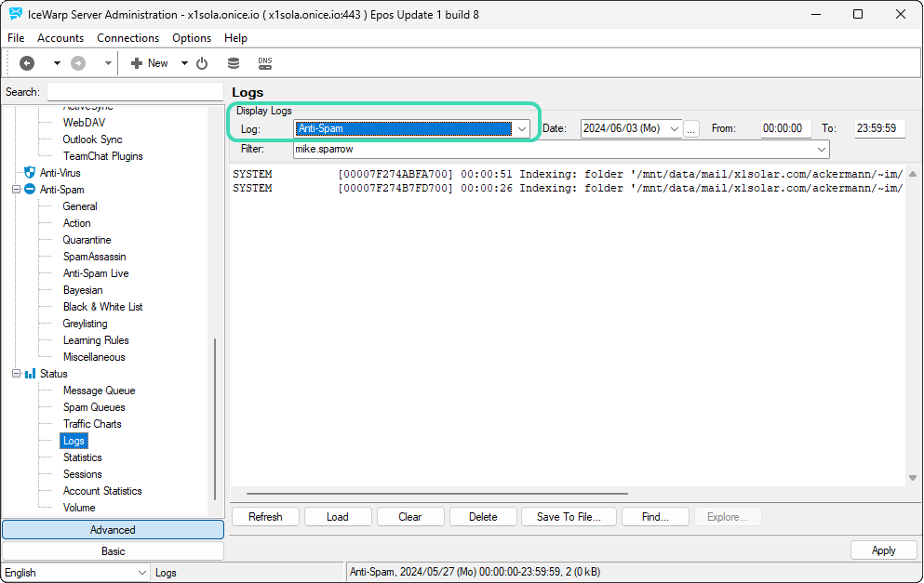Click the Anti-Virus shield icon
The height and width of the screenshot is (583, 924).
30,173
